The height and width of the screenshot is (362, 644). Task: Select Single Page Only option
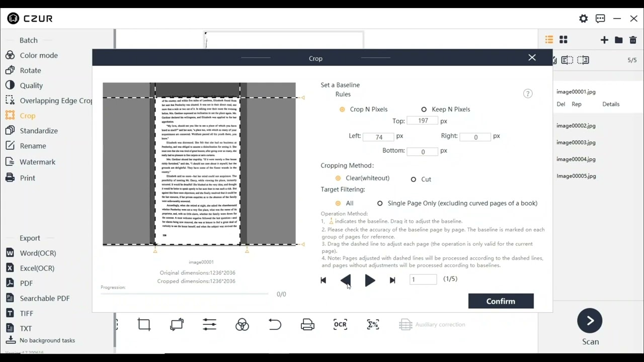coord(380,203)
